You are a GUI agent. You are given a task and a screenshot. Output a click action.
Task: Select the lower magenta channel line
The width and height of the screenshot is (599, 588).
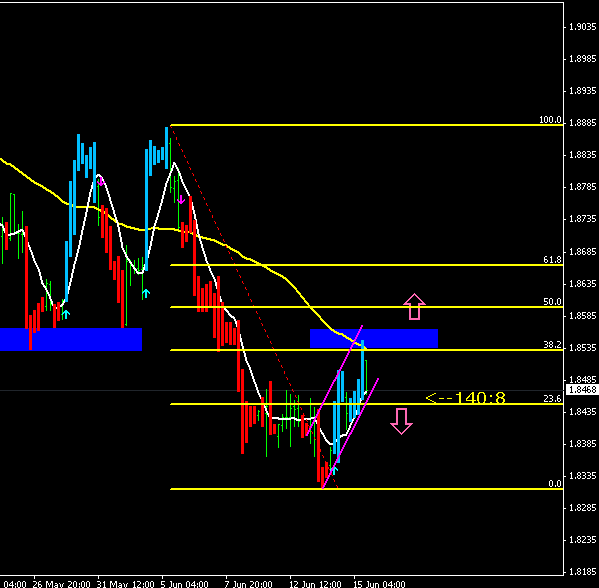coord(350,433)
